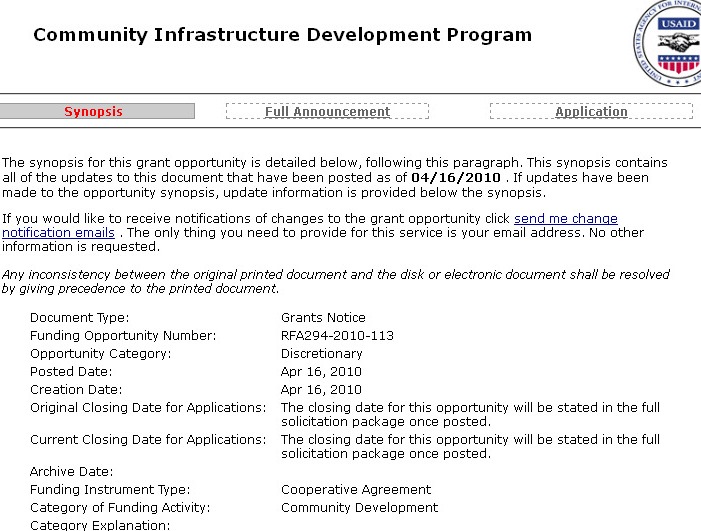Click the Current Closing Date for Applications label
Viewport: 701px width, 531px height.
coord(148,439)
